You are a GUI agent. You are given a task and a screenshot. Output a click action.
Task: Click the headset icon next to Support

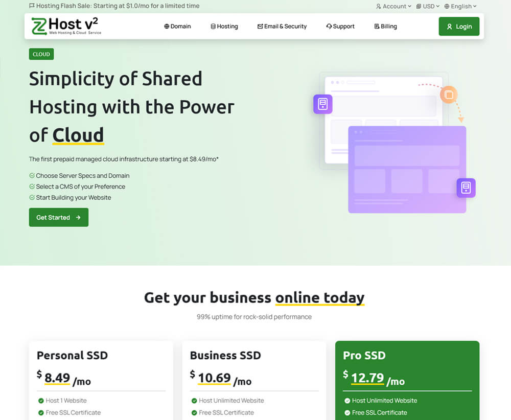click(329, 27)
